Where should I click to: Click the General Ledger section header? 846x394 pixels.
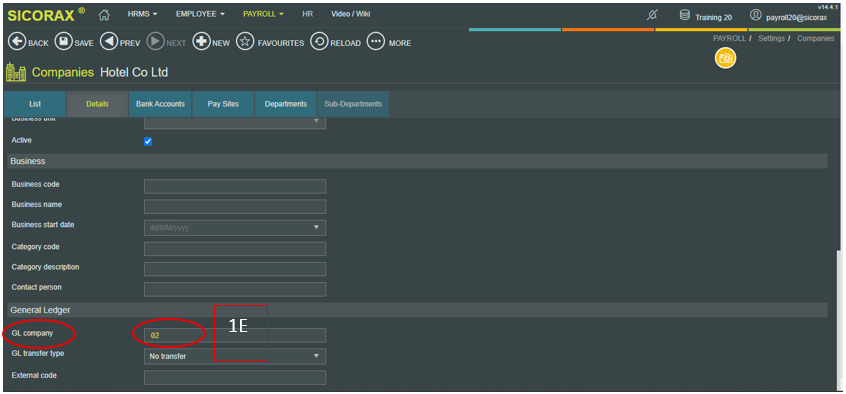click(x=417, y=310)
